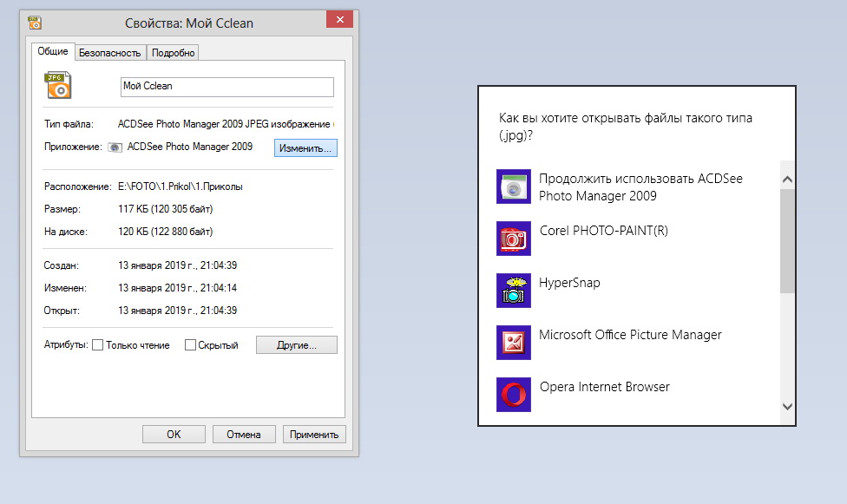Click the Применить button
This screenshot has height=504, width=847.
click(314, 435)
